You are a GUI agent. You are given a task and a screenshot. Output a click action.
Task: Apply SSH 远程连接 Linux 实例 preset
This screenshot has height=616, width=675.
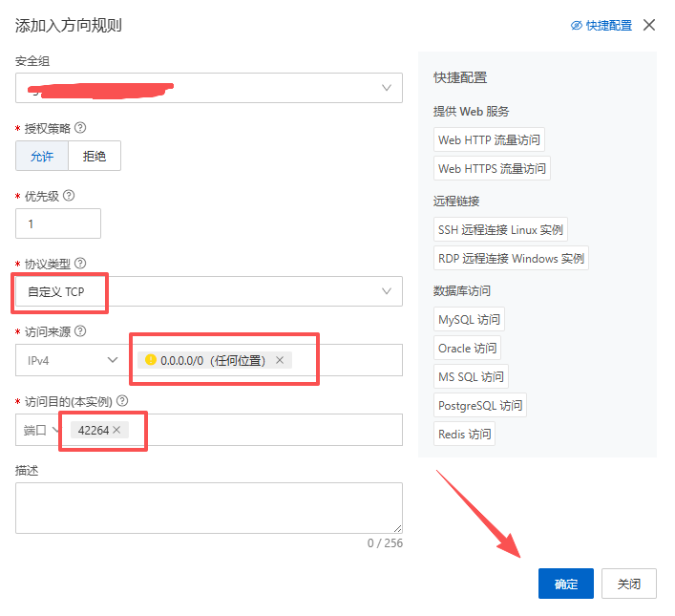pyautogui.click(x=500, y=229)
